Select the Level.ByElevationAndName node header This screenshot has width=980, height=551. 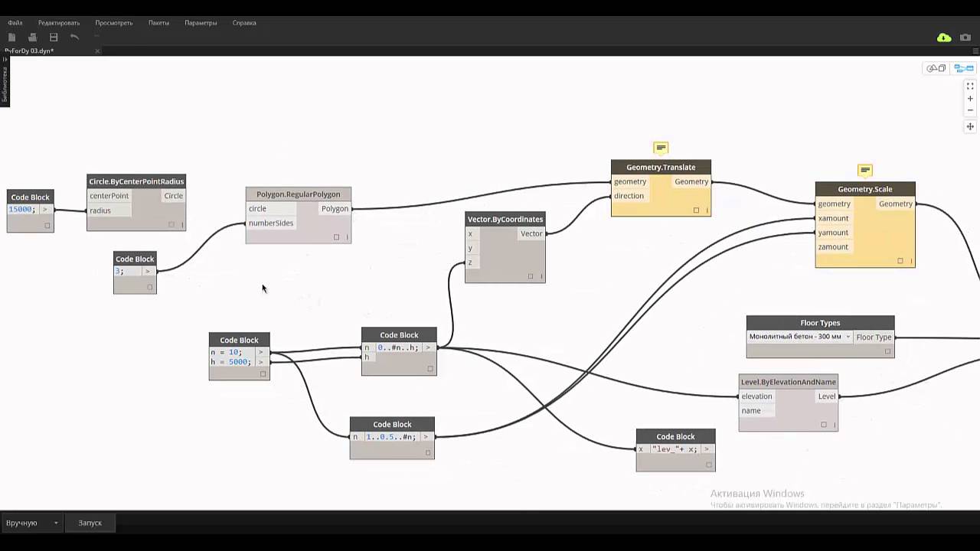(x=789, y=382)
